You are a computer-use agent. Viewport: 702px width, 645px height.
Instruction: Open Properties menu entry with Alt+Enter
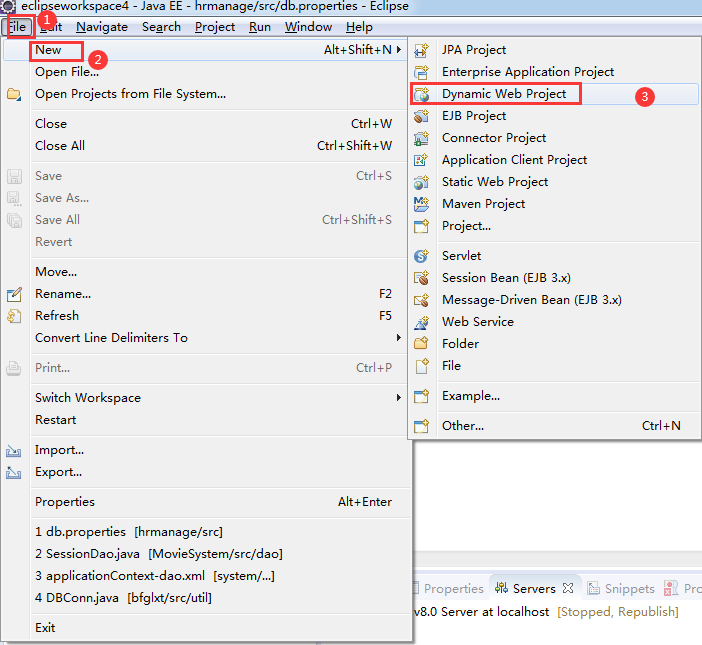point(205,502)
